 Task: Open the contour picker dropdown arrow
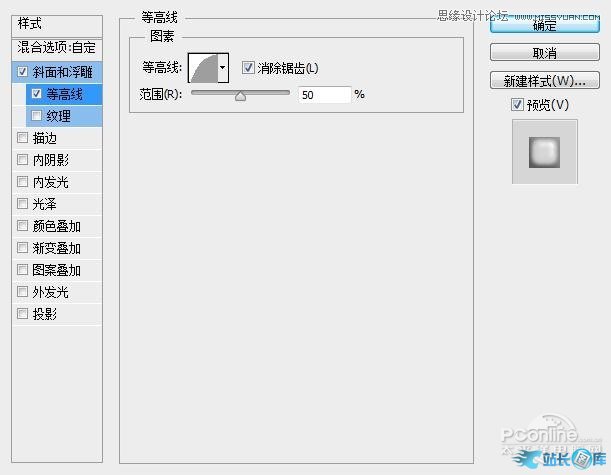223,68
